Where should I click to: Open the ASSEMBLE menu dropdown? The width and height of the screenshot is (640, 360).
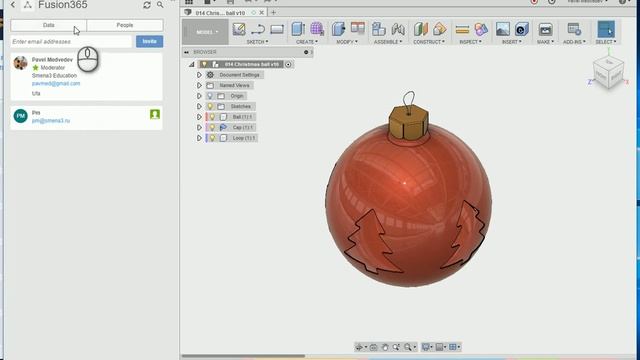click(x=388, y=42)
